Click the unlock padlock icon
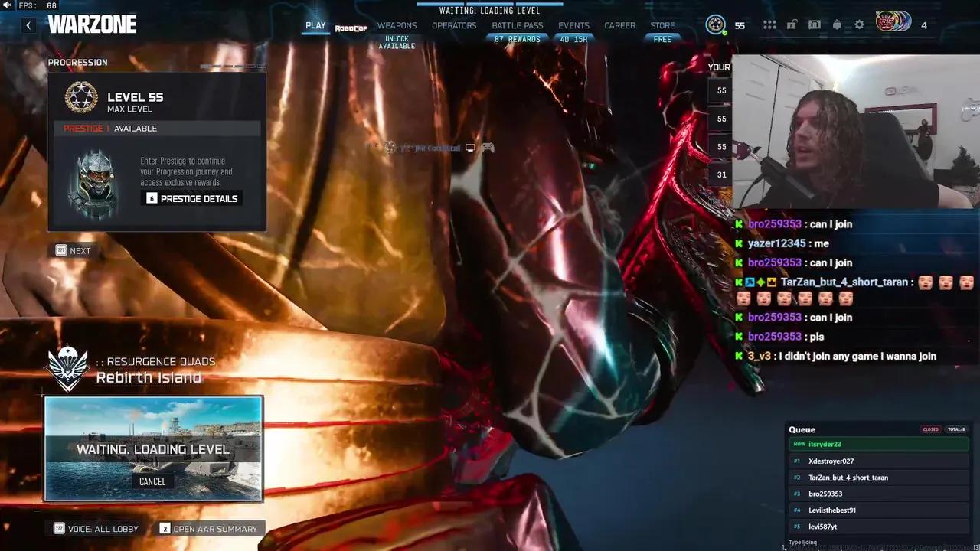 [792, 25]
